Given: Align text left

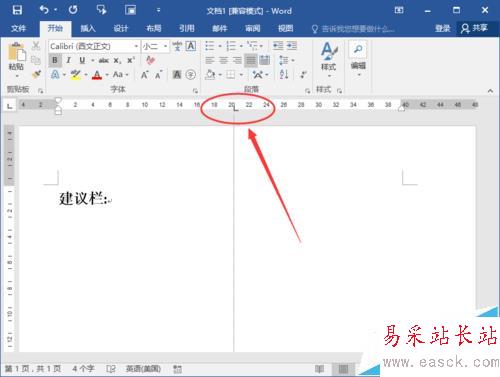Looking at the screenshot, I should (210, 60).
